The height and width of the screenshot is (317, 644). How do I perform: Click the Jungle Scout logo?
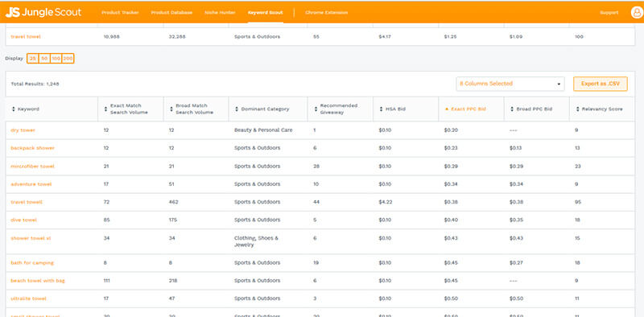[x=43, y=12]
